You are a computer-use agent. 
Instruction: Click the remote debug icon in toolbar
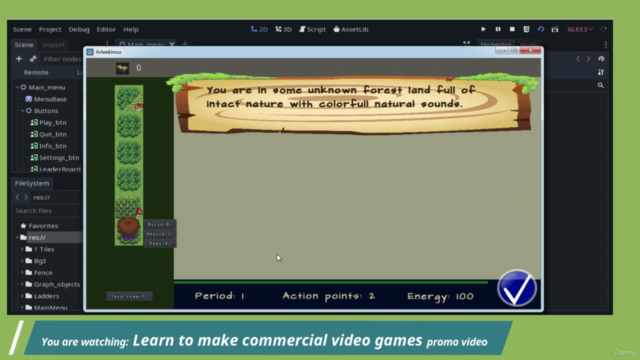(x=526, y=29)
